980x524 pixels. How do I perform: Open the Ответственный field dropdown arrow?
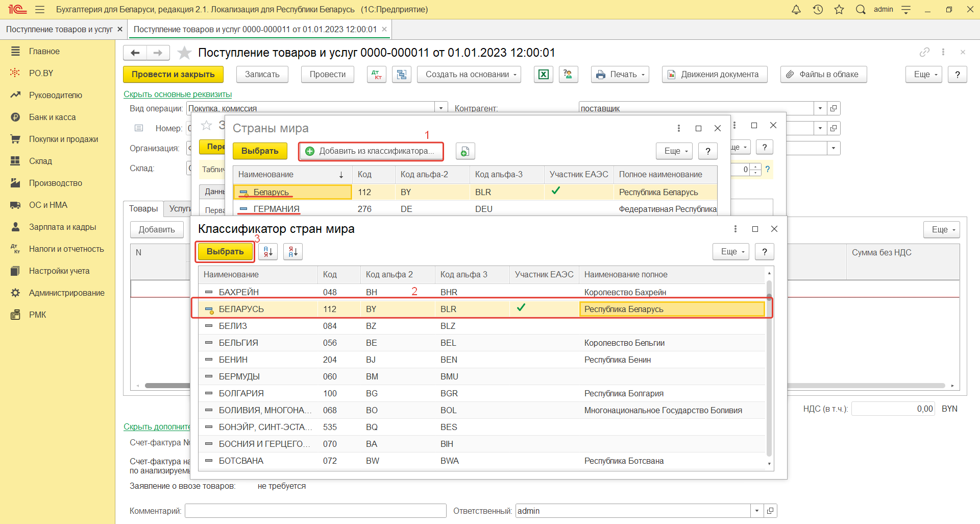click(x=757, y=511)
